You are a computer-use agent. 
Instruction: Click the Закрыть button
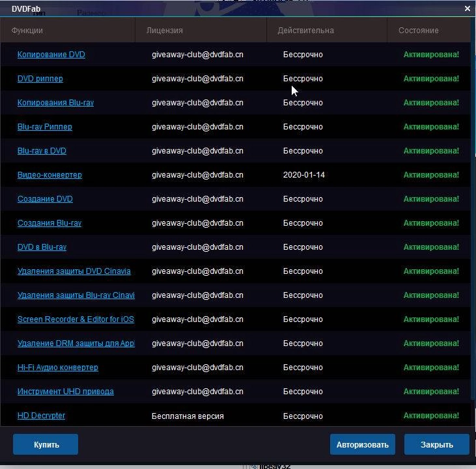(436, 444)
